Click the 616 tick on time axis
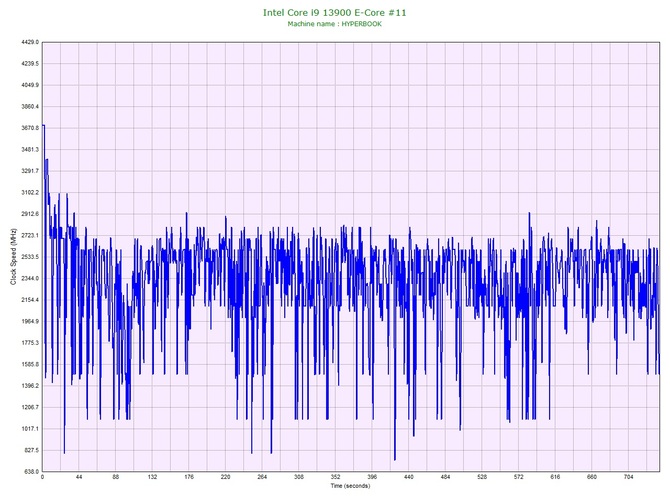This screenshot has height=503, width=670. pos(555,477)
